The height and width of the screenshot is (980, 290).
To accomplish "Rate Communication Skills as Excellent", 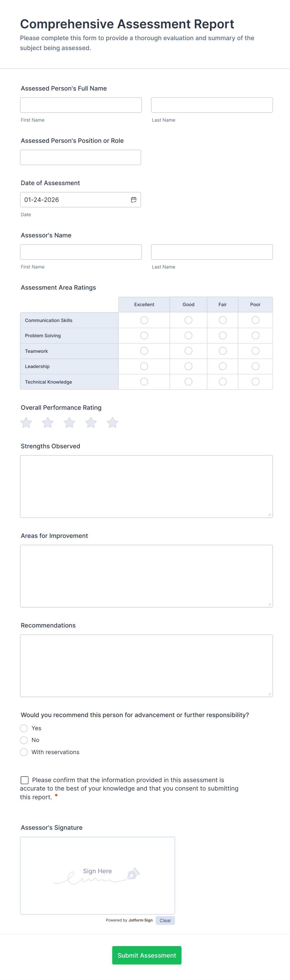I will point(144,320).
